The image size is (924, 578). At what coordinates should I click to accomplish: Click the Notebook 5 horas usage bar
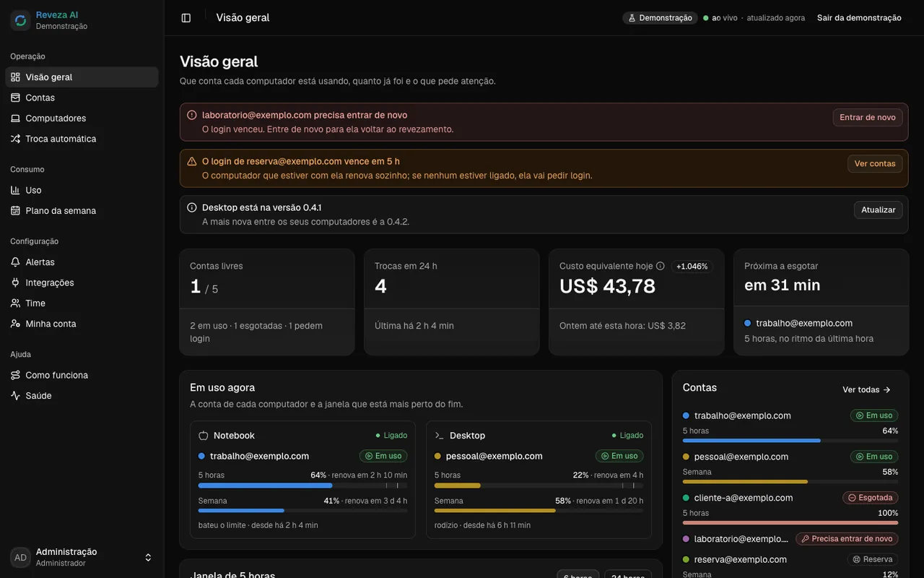[303, 486]
